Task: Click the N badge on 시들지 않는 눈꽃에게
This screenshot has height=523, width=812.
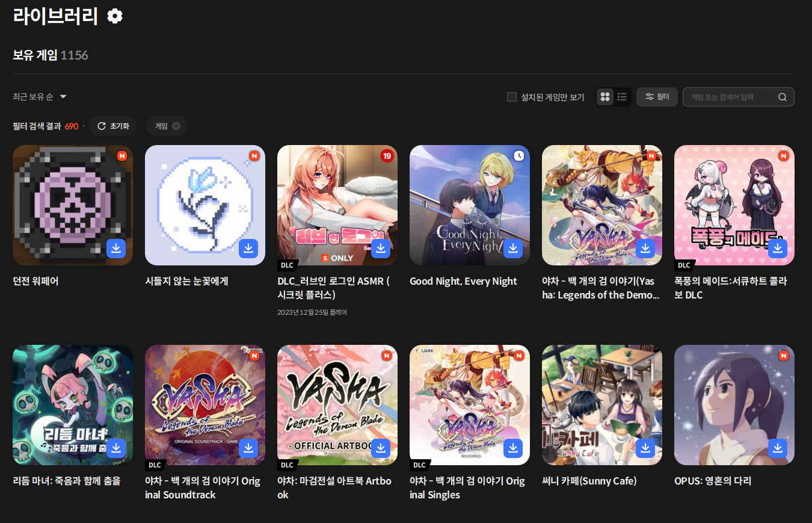Action: [x=254, y=156]
